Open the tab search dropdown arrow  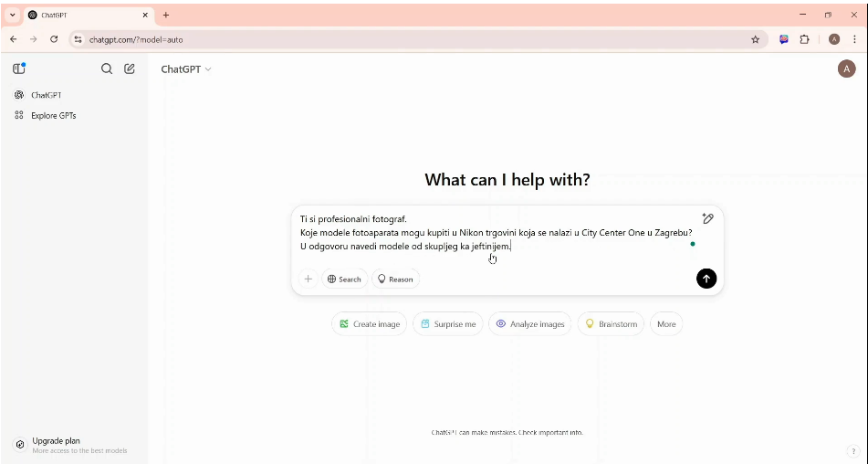12,15
